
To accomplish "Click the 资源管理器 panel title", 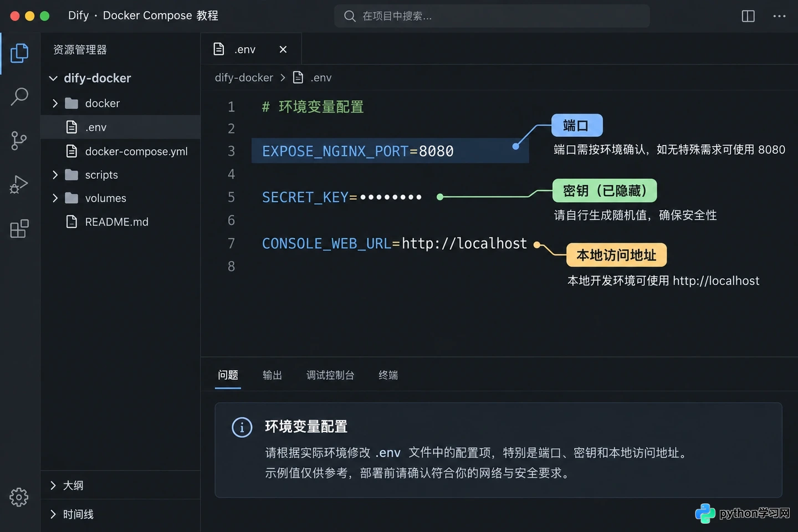I will [80, 50].
